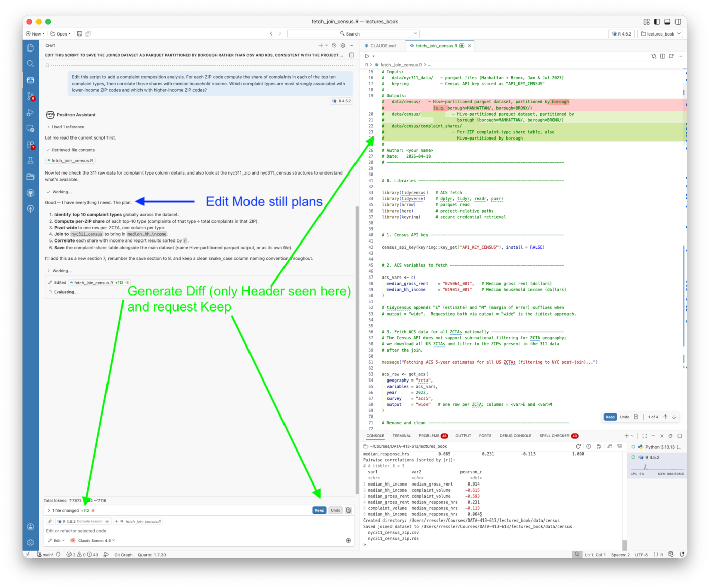Undo the edits to fetch_join_census.R
710x588 pixels.
point(335,510)
